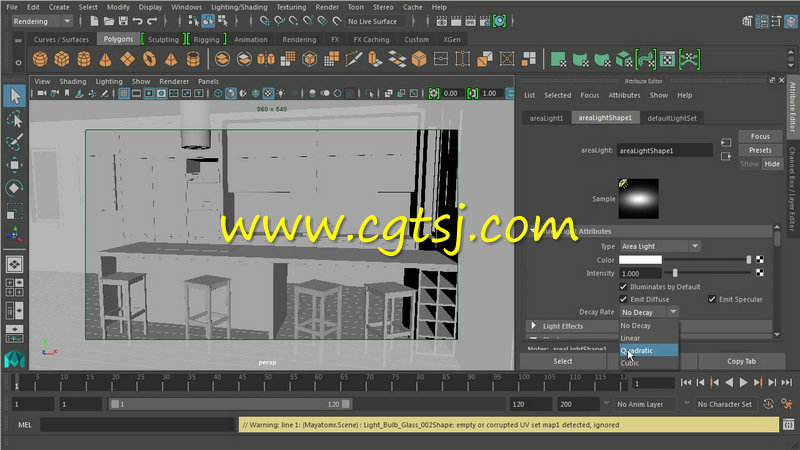This screenshot has width=800, height=450.
Task: Open the Texturing menu
Action: (291, 7)
